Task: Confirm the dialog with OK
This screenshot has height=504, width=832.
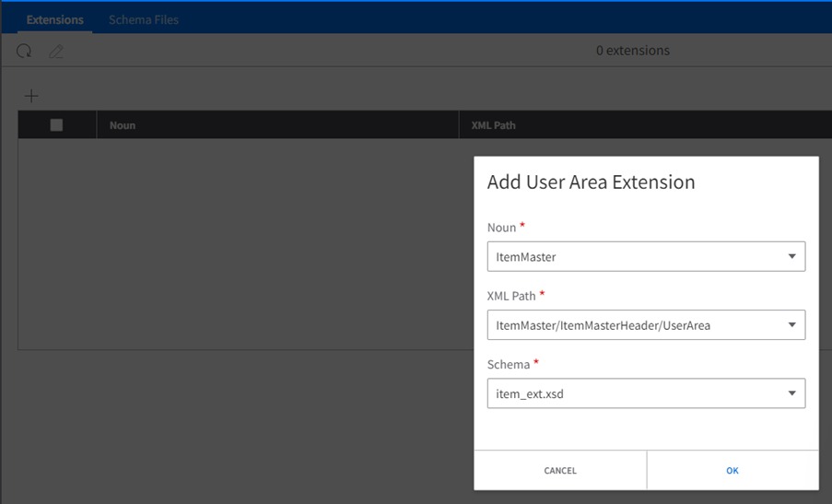Action: pyautogui.click(x=732, y=471)
